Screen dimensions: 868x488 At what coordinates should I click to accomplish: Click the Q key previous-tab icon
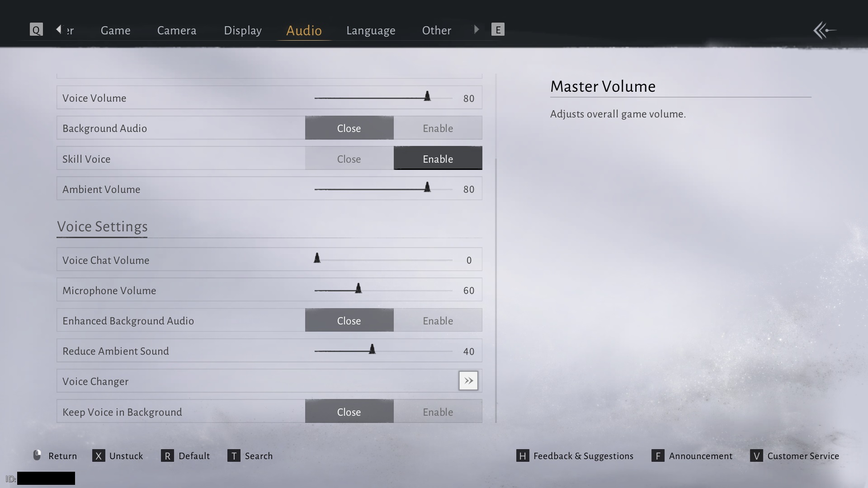coord(36,30)
